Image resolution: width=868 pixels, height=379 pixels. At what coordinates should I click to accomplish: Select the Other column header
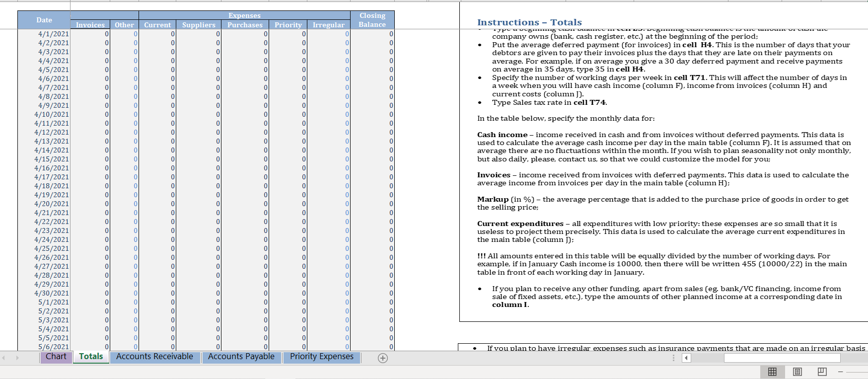pos(124,25)
